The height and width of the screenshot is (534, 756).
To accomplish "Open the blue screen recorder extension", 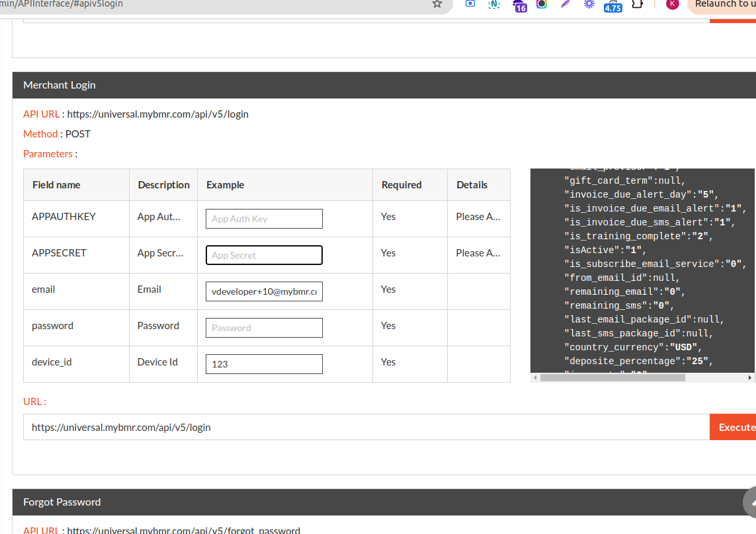I will click(x=470, y=4).
